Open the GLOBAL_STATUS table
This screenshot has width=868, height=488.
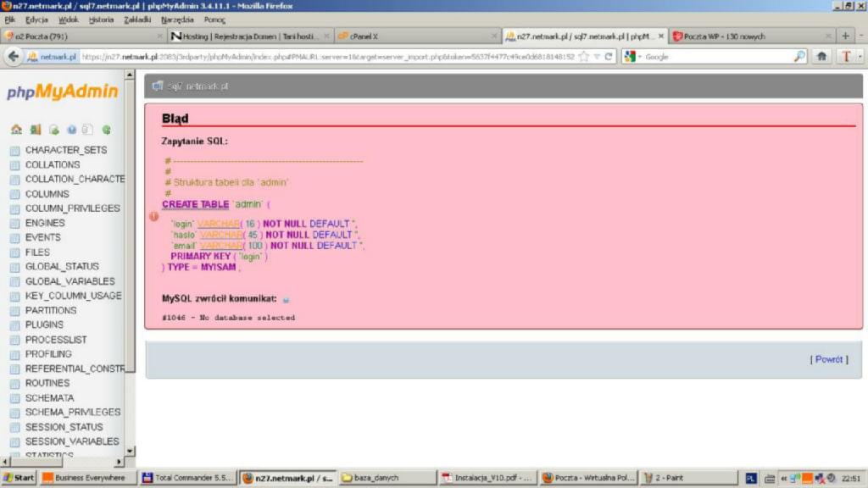click(62, 267)
